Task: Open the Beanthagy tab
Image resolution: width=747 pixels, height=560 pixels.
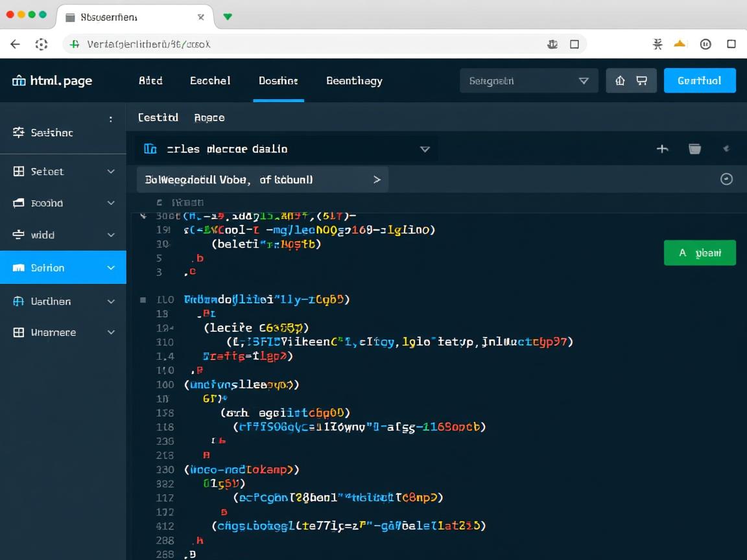Action: coord(354,81)
